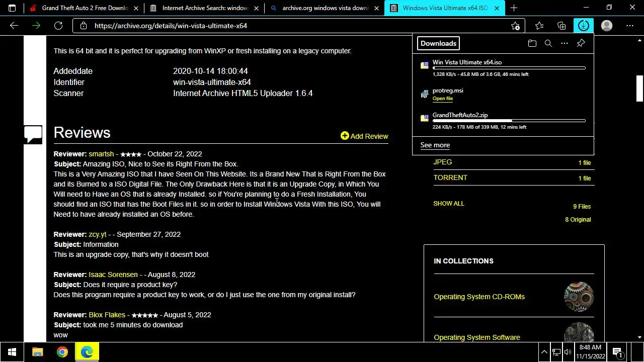This screenshot has width=644, height=362.
Task: Close the Internet Archive Search tab
Action: [257, 8]
